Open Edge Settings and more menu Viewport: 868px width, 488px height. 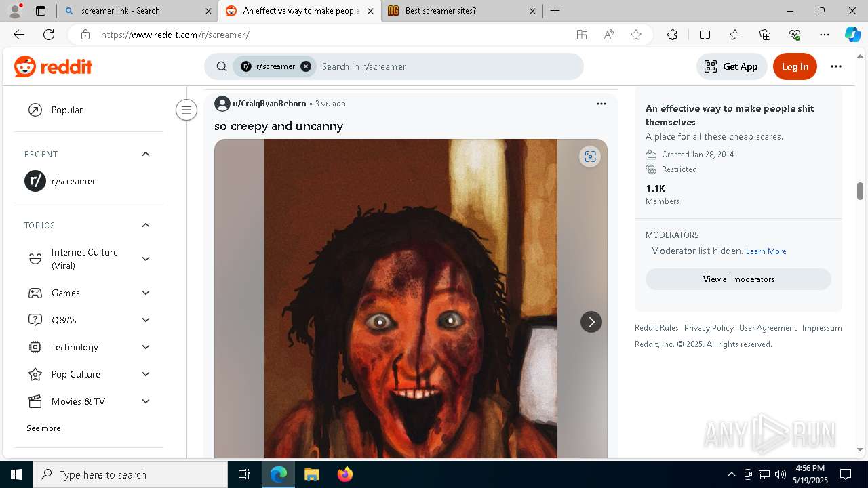coord(825,35)
